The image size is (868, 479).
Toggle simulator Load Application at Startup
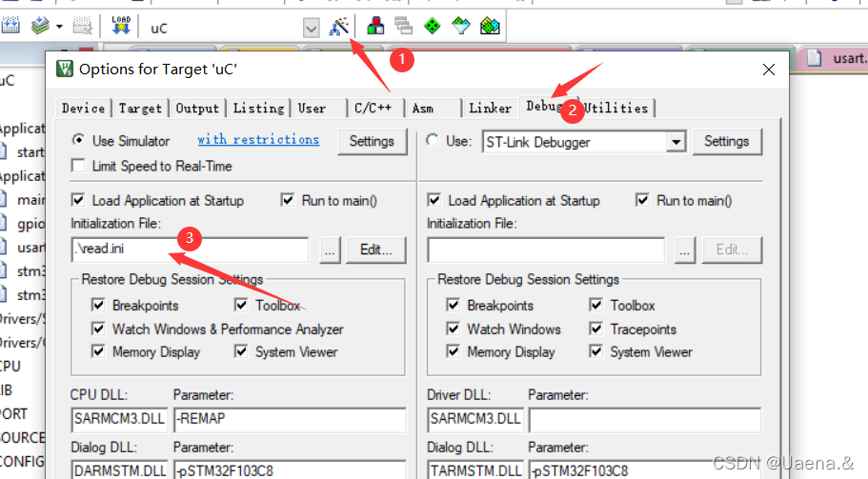pyautogui.click(x=79, y=200)
